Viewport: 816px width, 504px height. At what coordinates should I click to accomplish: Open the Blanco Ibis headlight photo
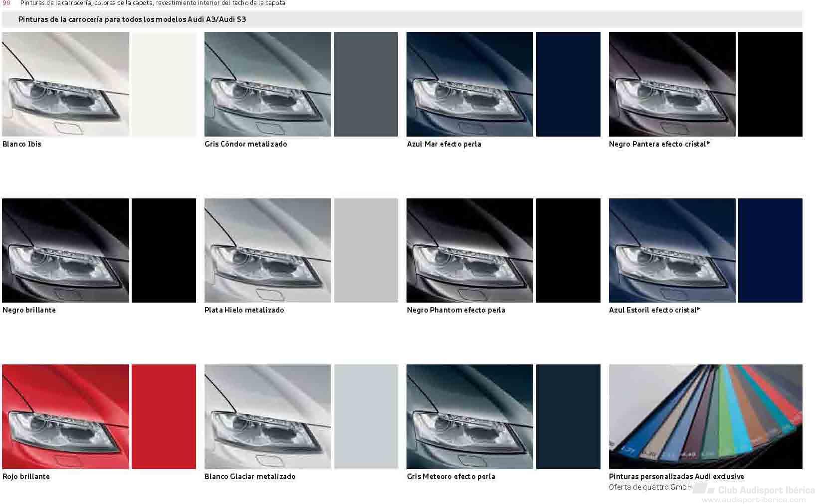point(65,84)
